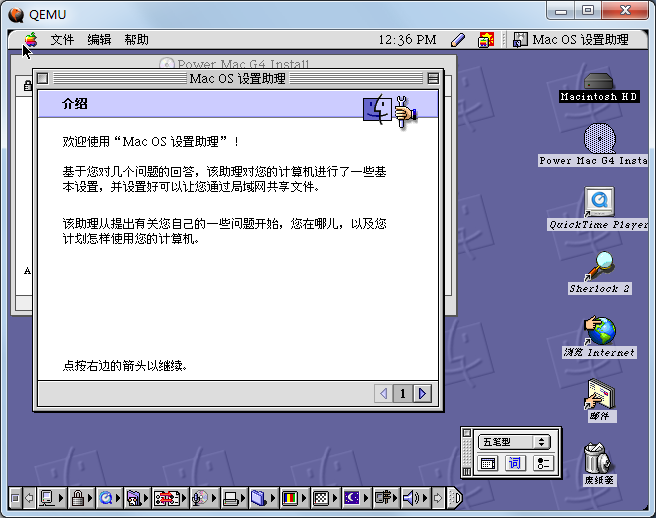Viewport: 656px width, 518px height.
Task: Toggle the 词 phrase mode button
Action: pos(515,463)
